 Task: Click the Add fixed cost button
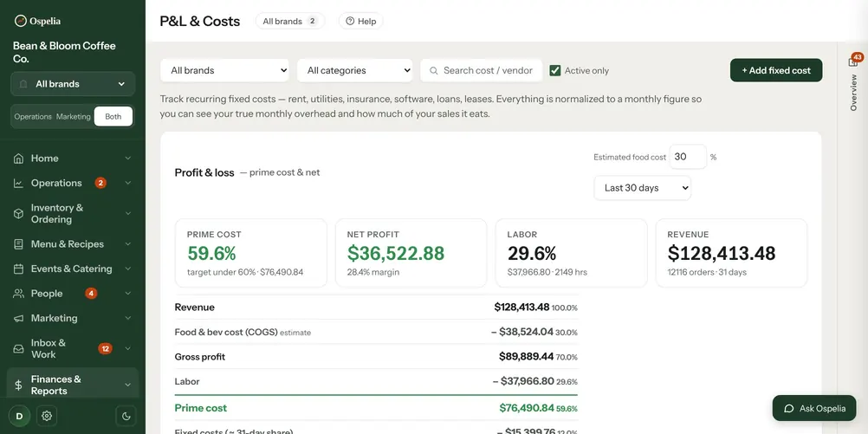pyautogui.click(x=776, y=70)
